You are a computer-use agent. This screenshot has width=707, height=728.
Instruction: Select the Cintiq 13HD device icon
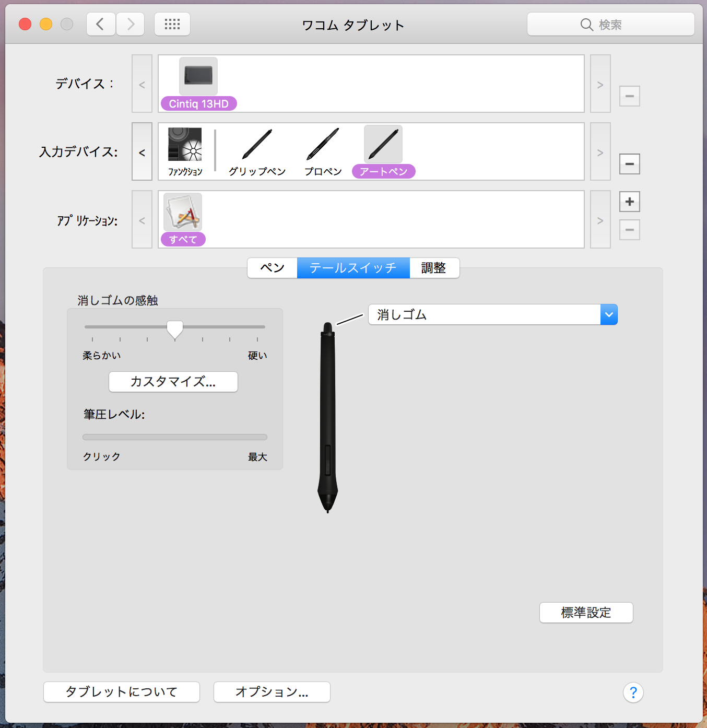pyautogui.click(x=198, y=76)
